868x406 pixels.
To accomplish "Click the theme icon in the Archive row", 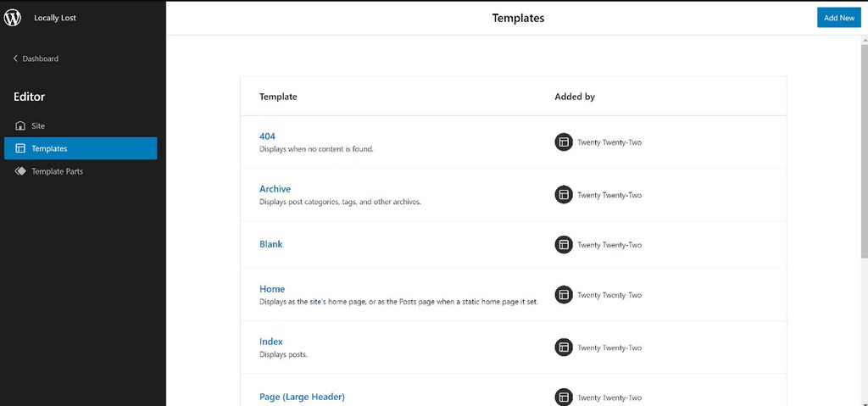I will 564,195.
